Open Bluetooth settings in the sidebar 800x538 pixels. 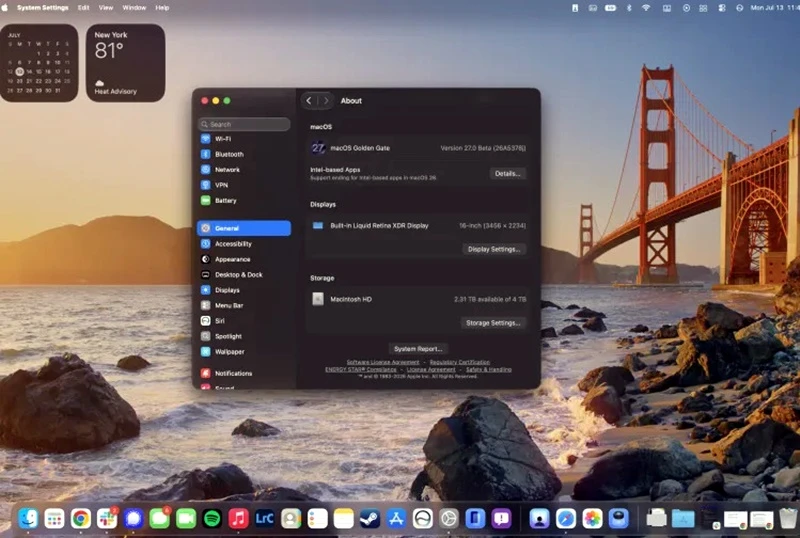pyautogui.click(x=244, y=154)
